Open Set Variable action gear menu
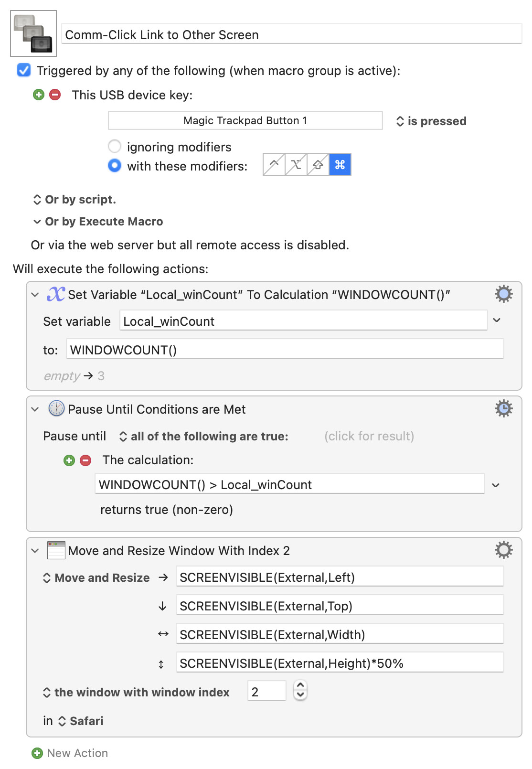The width and height of the screenshot is (532, 769). pos(504,294)
